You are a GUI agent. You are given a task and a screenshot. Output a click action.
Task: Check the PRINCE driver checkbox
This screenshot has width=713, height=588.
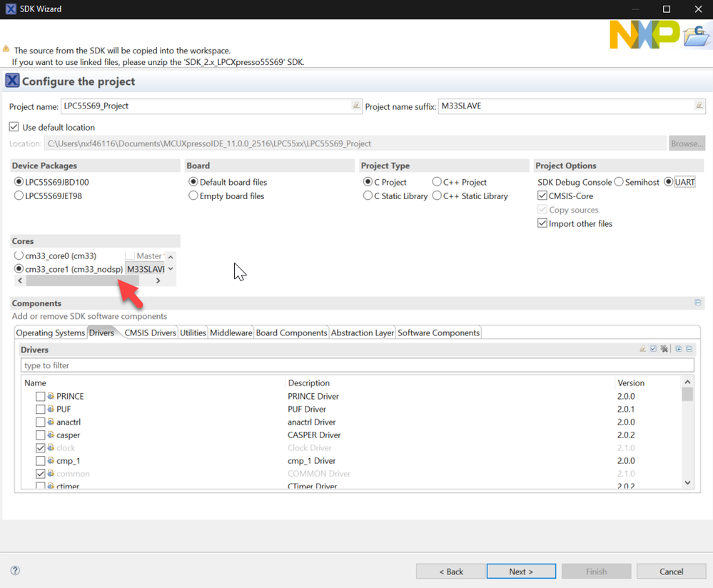pos(41,396)
